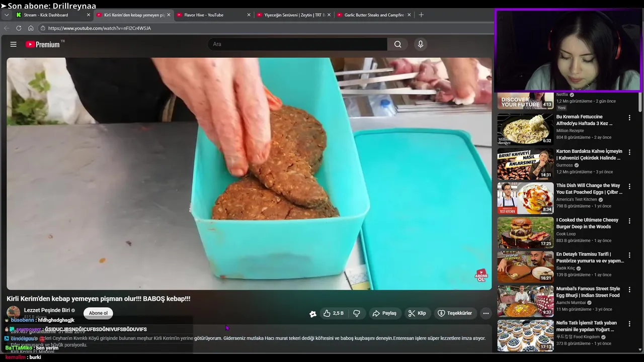Open more actions three-dot menu under video
The width and height of the screenshot is (644, 362).
click(486, 313)
